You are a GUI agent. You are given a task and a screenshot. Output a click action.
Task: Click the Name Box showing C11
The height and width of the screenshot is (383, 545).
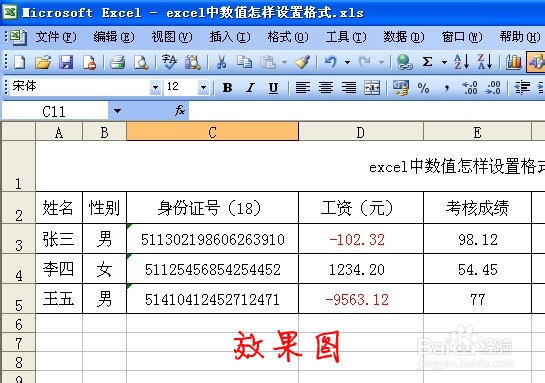tap(55, 111)
